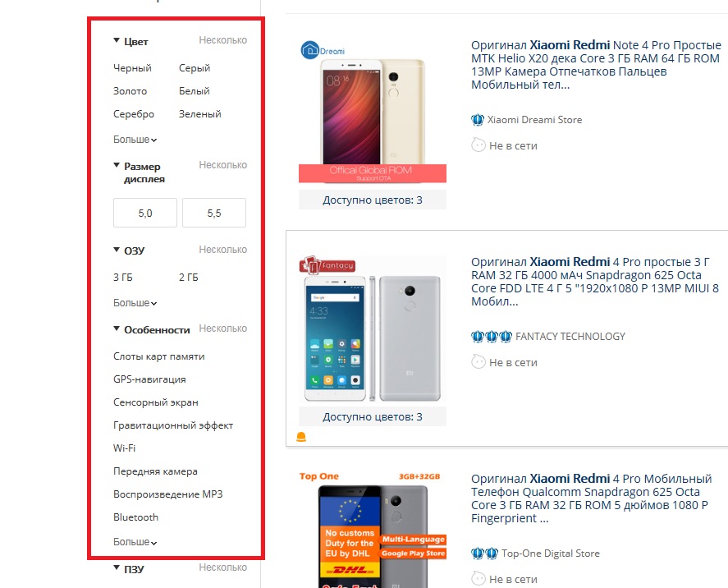The image size is (728, 588).
Task: Filter by 3 ГБ RAM
Action: [122, 278]
